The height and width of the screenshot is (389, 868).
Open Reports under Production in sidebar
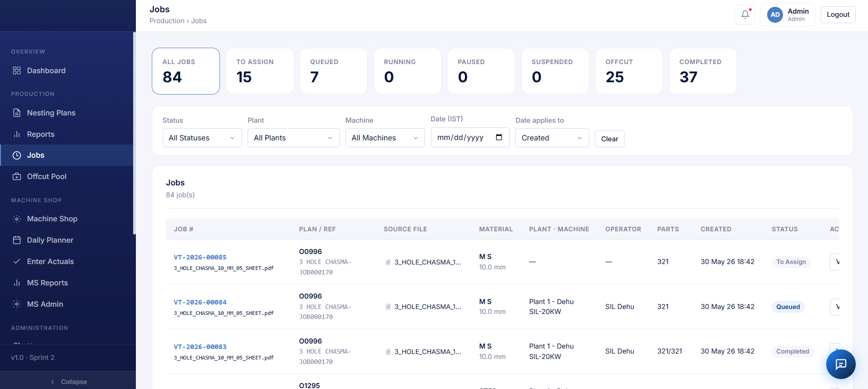click(66, 134)
